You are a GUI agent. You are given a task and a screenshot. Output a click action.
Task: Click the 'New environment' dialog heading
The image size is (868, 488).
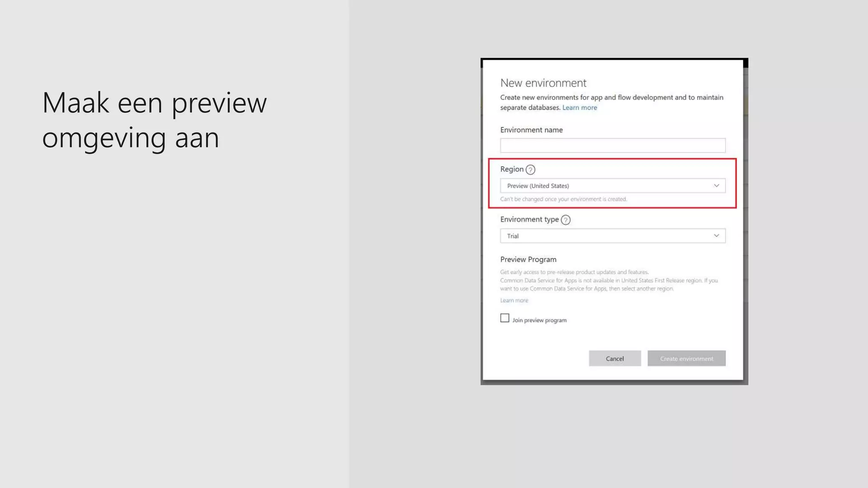[x=543, y=83]
